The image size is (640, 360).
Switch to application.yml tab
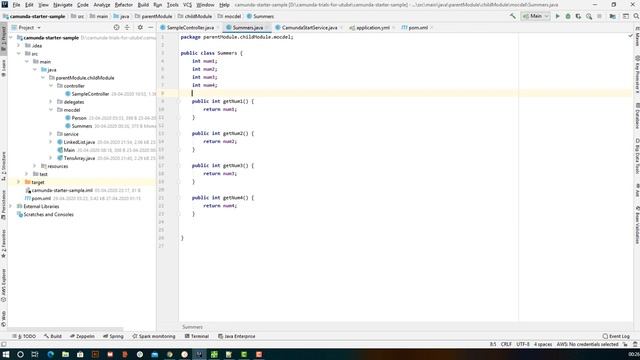[373, 27]
